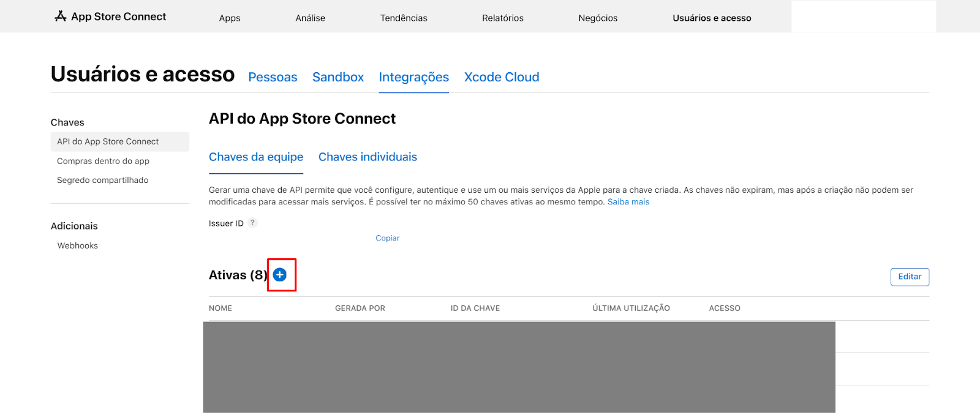Screen dimensions: 980x418
Task: Go to the Tendências section
Action: coord(404,18)
